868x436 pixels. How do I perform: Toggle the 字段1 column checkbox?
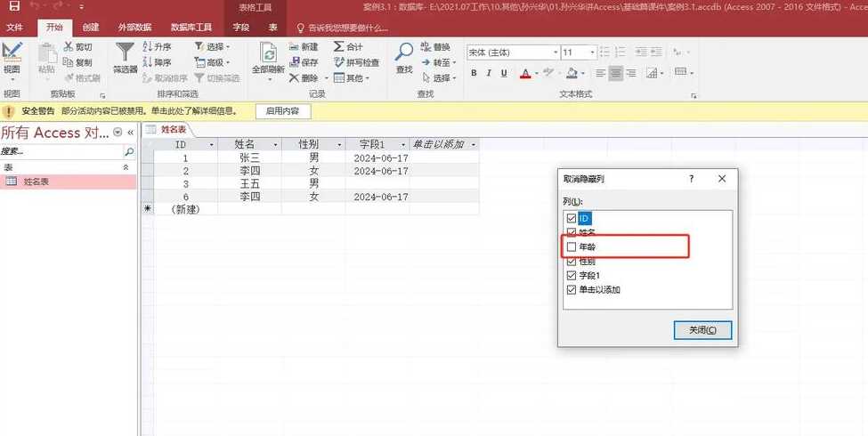click(x=572, y=275)
